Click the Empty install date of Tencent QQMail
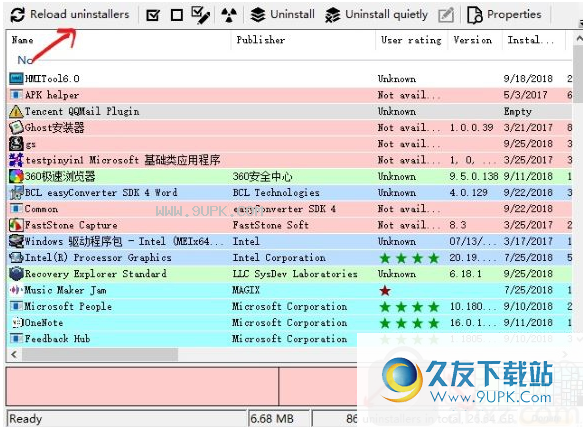Screen dimensions: 583x427 [518, 112]
